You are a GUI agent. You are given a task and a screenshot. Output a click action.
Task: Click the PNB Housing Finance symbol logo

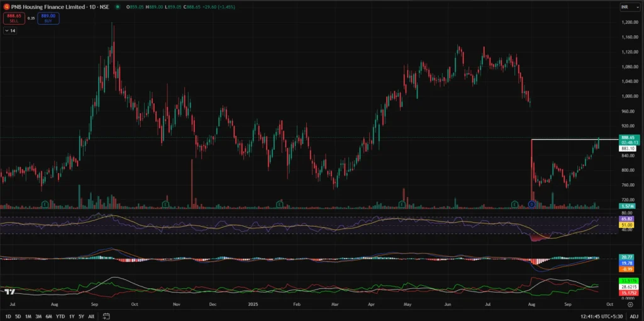click(6, 6)
